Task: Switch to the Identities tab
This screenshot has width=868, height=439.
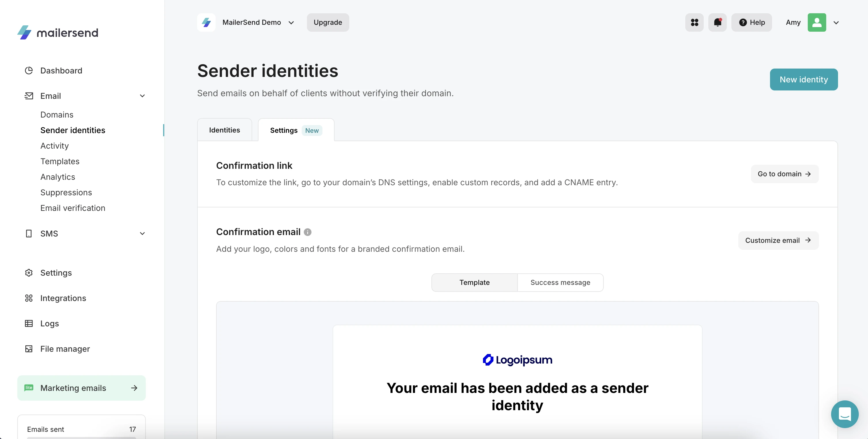Action: (224, 130)
